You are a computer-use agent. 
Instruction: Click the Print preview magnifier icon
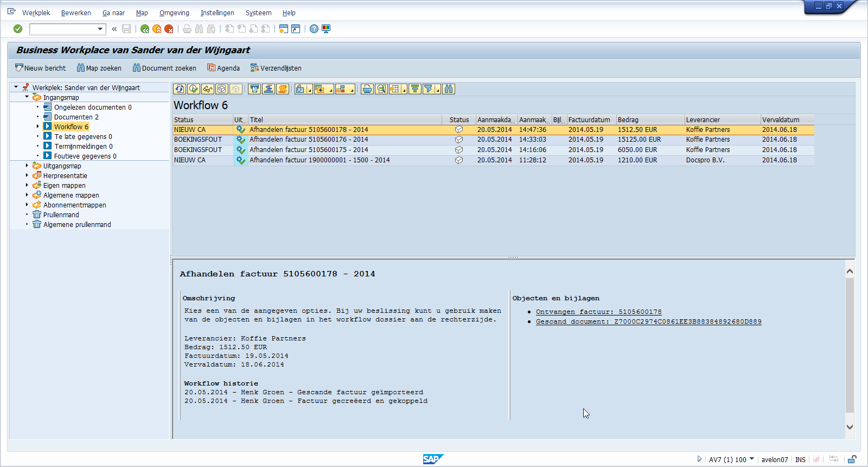(381, 89)
